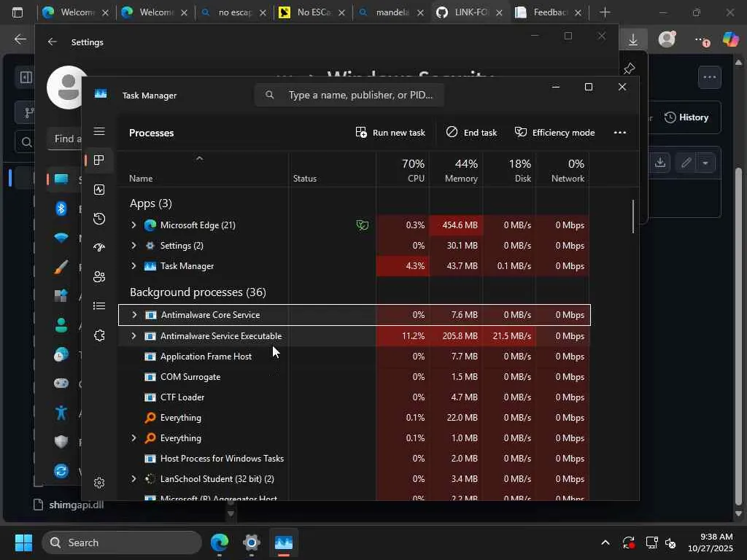Open Settings app from taskbar
The height and width of the screenshot is (560, 747).
click(252, 542)
